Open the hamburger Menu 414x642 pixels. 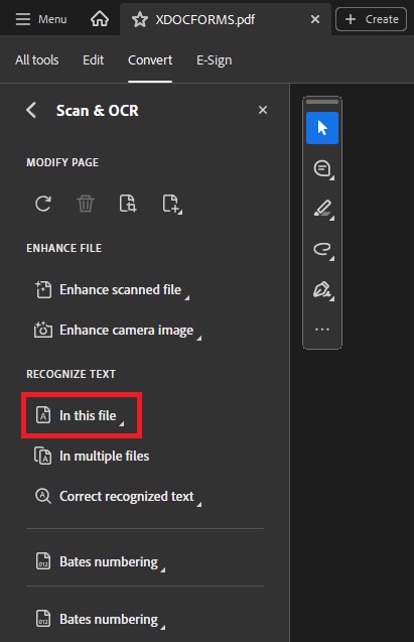[x=41, y=19]
